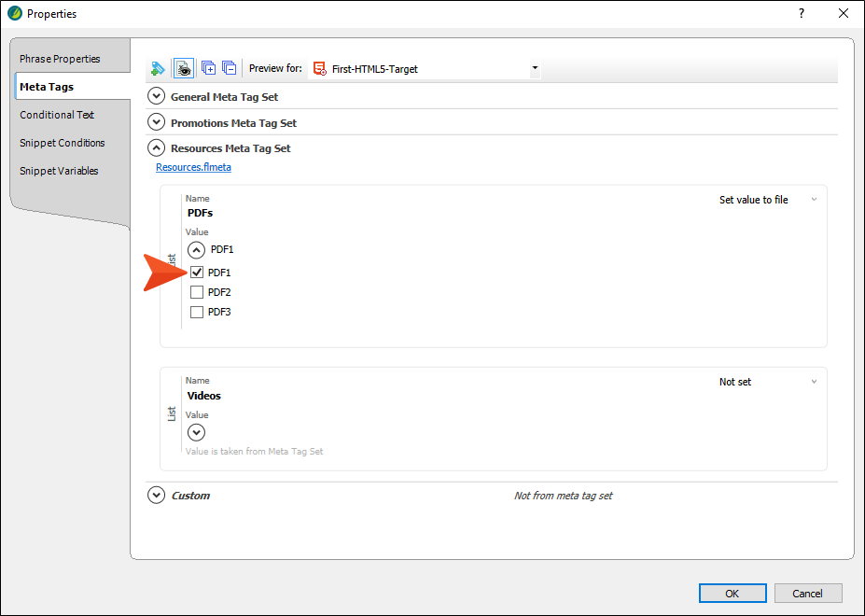This screenshot has width=865, height=616.
Task: Expand the Promotions Meta Tag Set section
Action: (x=157, y=122)
